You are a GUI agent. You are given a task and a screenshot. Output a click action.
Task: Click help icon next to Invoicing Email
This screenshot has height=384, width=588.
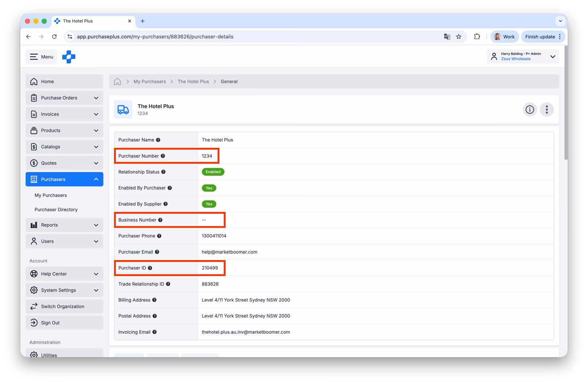tap(155, 332)
